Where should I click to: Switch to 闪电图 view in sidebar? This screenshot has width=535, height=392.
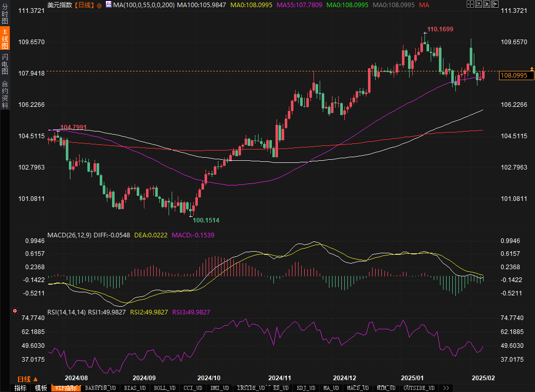coord(5,64)
